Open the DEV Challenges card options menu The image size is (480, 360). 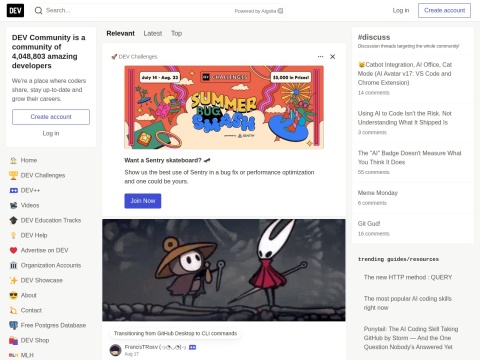[320, 57]
